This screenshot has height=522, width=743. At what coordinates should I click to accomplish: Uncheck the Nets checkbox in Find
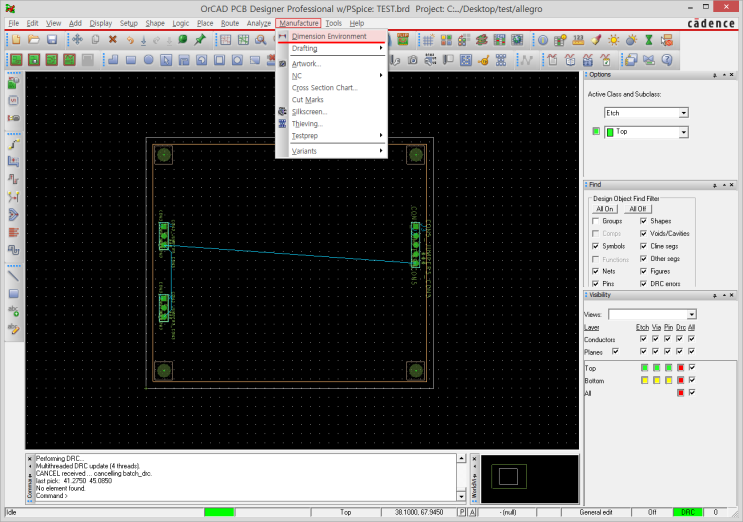pos(596,271)
